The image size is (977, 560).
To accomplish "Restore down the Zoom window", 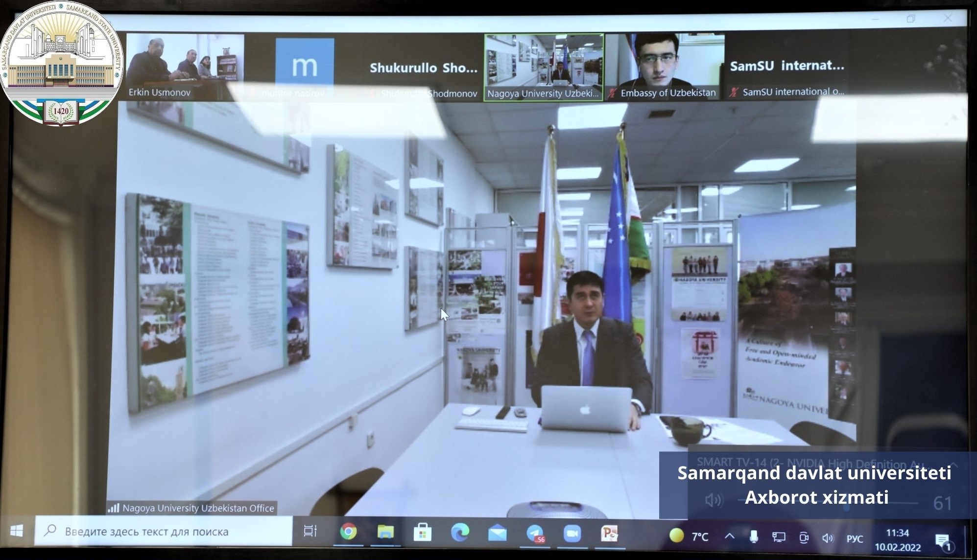I will click(911, 19).
